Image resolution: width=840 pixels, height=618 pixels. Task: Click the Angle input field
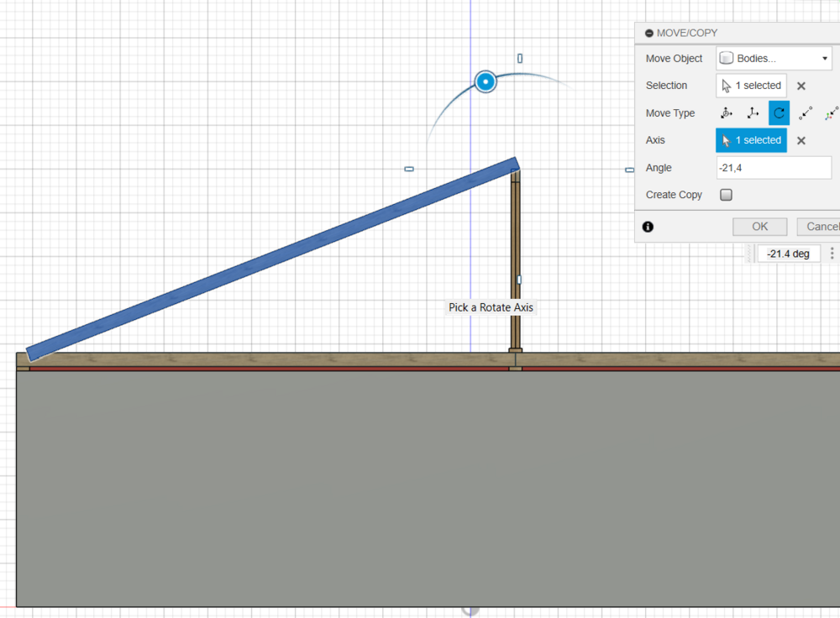coord(773,168)
